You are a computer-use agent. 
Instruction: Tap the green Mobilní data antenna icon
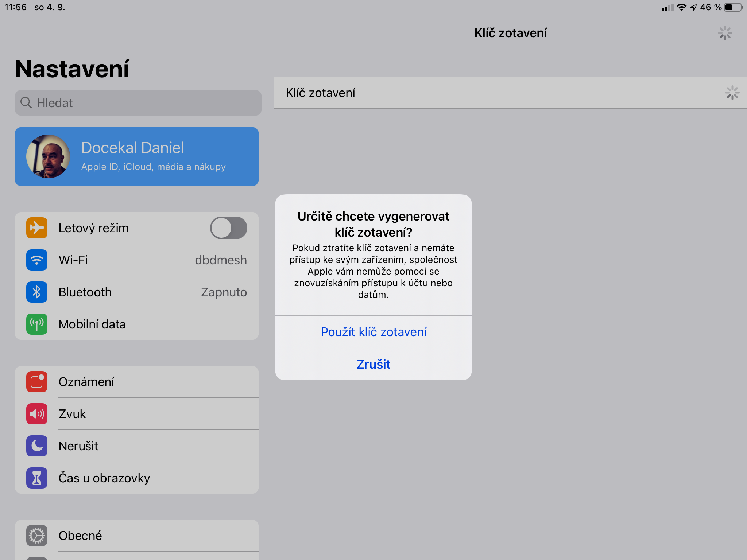(x=37, y=324)
